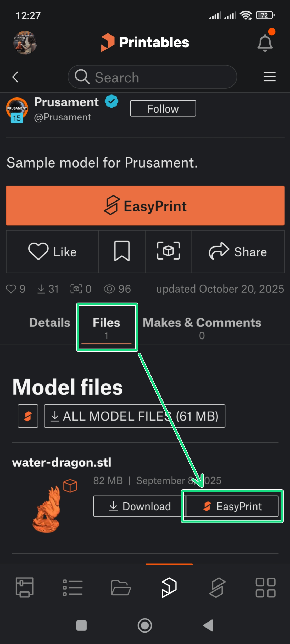Share this model
The image size is (290, 644).
[238, 251]
